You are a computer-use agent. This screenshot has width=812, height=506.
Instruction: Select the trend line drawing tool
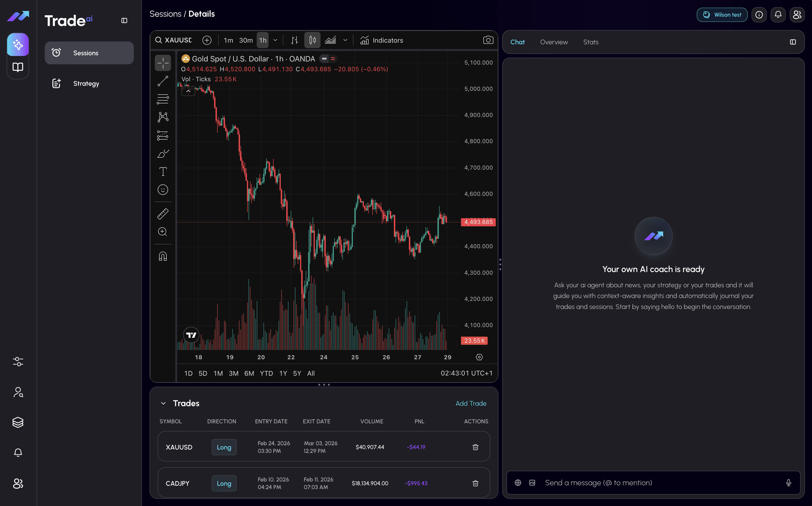point(163,81)
